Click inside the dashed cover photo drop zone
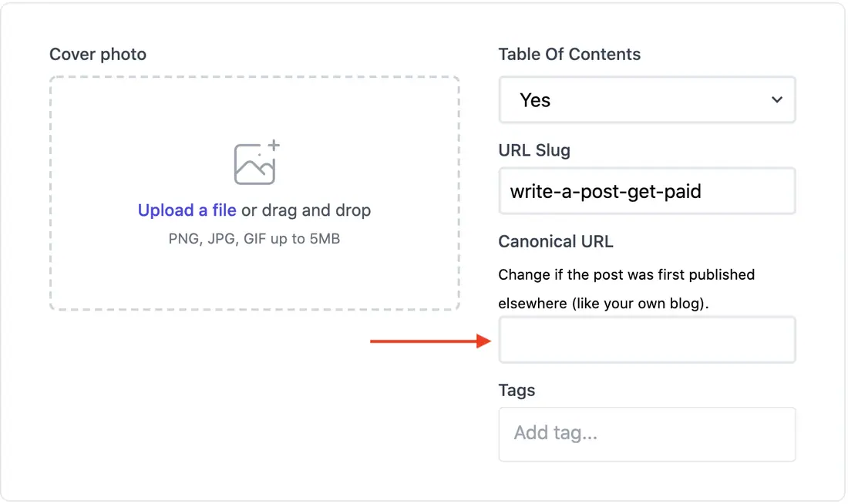 pos(254,193)
